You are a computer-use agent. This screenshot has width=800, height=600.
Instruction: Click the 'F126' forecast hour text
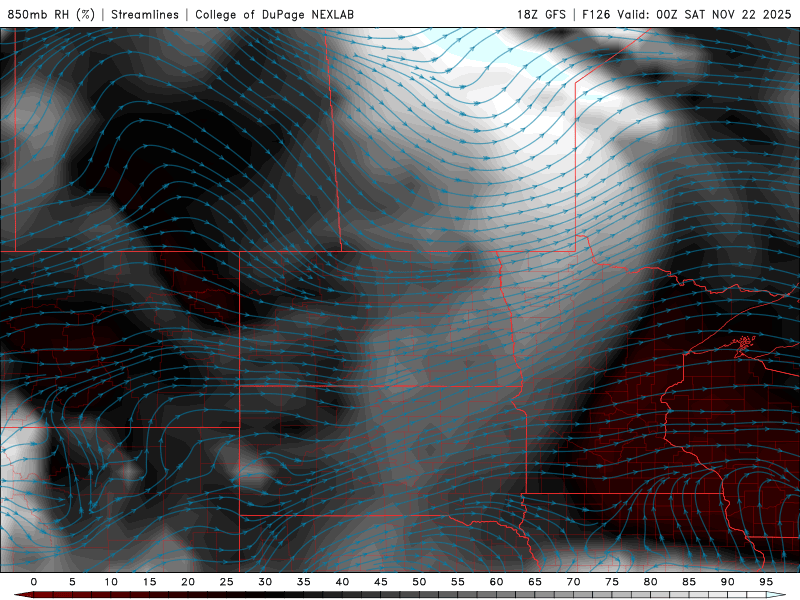596,14
